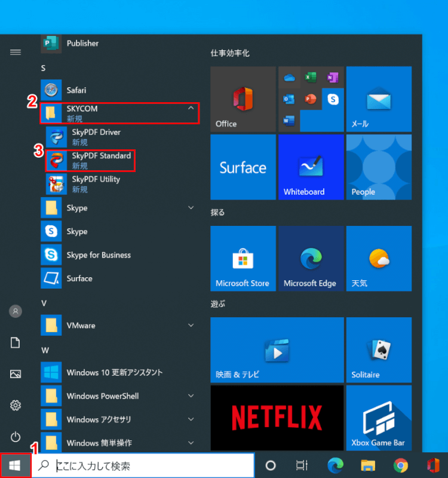Open the Surface app in list
This screenshot has width=448, height=478.
119,278
